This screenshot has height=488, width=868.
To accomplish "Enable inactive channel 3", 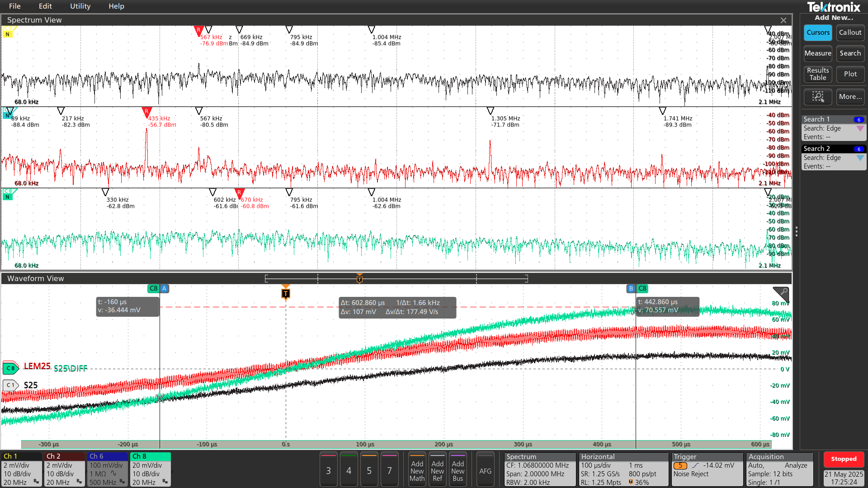I will (328, 470).
